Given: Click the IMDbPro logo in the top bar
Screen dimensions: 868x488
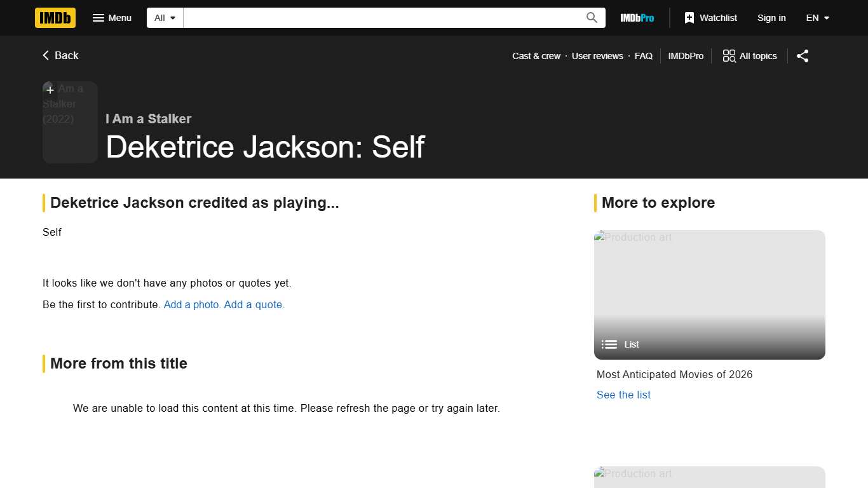Looking at the screenshot, I should [x=637, y=18].
